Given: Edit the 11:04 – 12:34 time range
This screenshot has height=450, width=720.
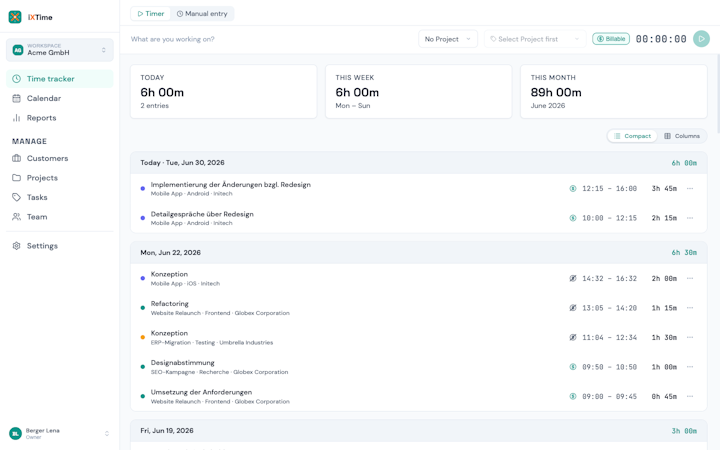Looking at the screenshot, I should (x=609, y=338).
